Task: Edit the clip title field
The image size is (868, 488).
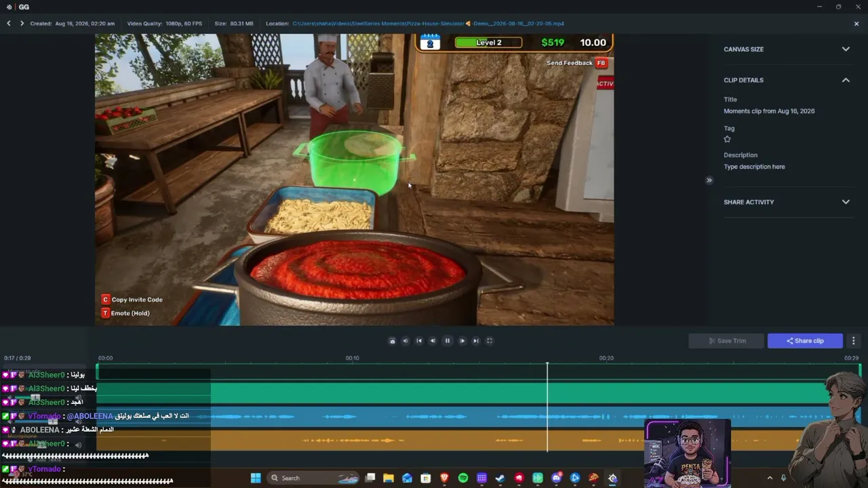Action: [769, 111]
